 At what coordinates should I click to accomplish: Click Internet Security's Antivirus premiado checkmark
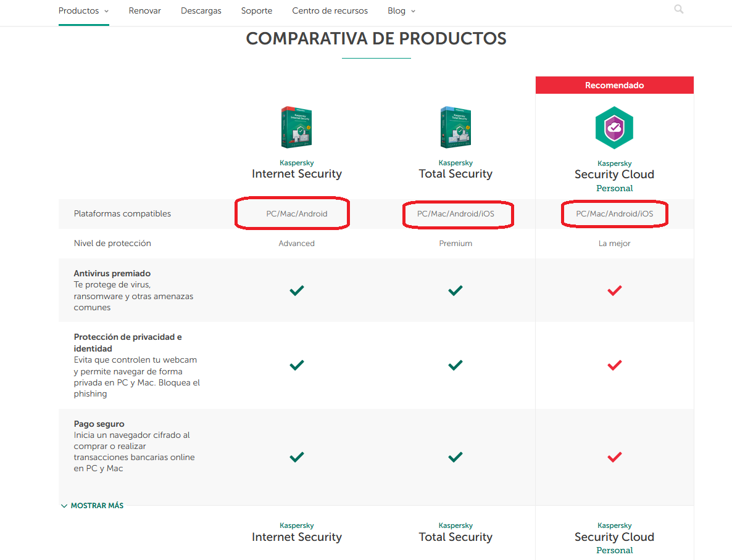pos(297,290)
